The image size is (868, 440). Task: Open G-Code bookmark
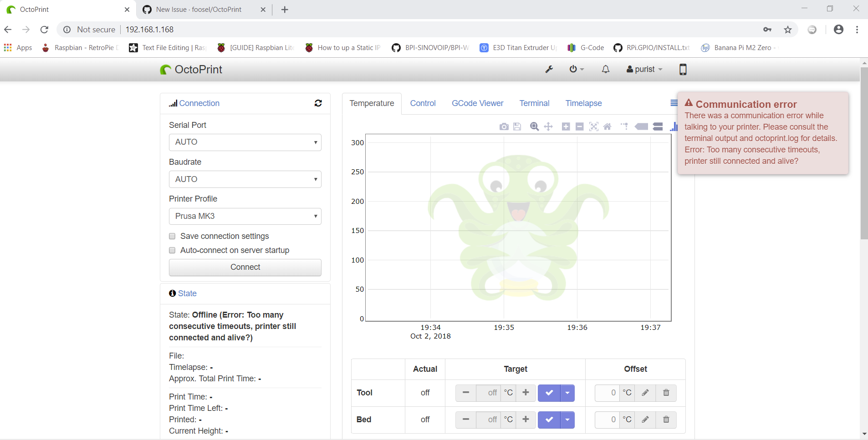tap(586, 48)
